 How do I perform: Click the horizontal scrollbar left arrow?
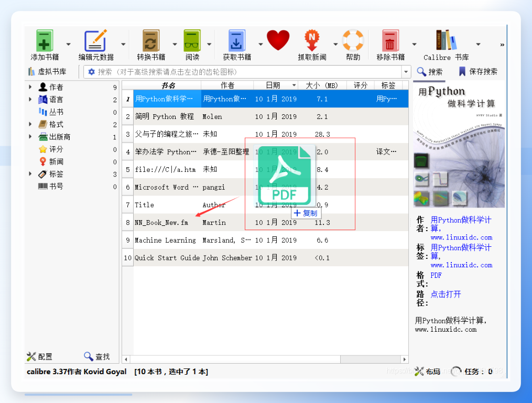tap(126, 359)
